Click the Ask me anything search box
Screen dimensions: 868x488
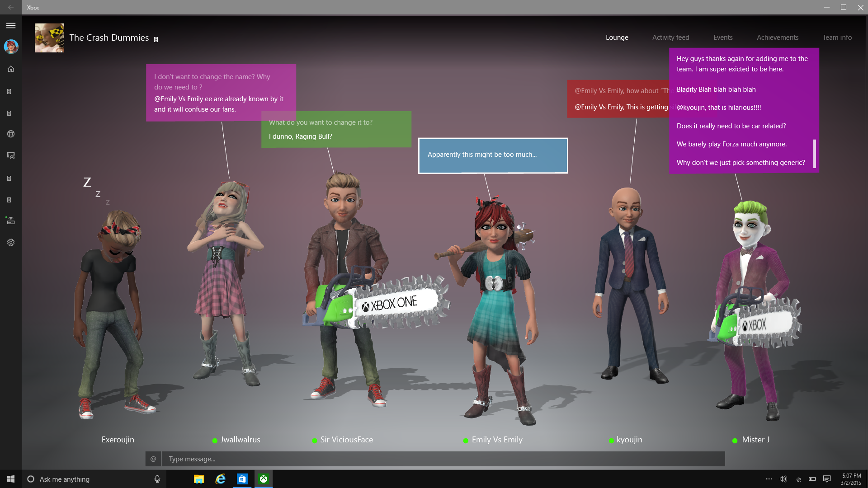[94, 479]
